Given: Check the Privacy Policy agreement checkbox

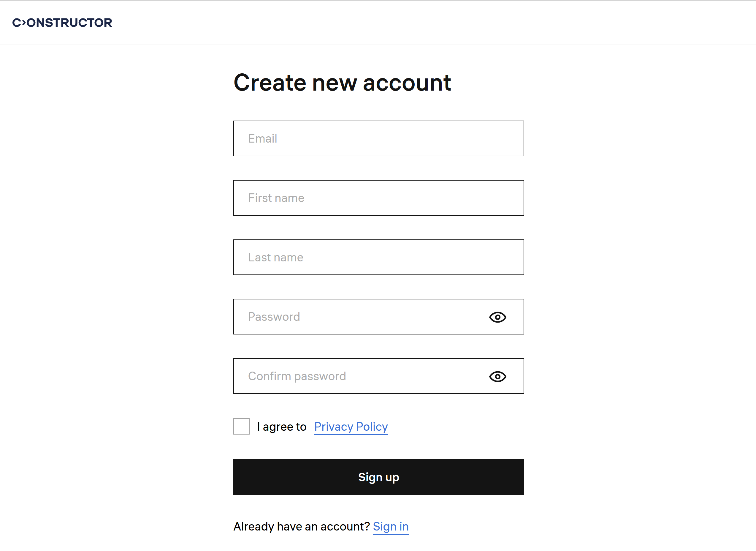Looking at the screenshot, I should (241, 426).
